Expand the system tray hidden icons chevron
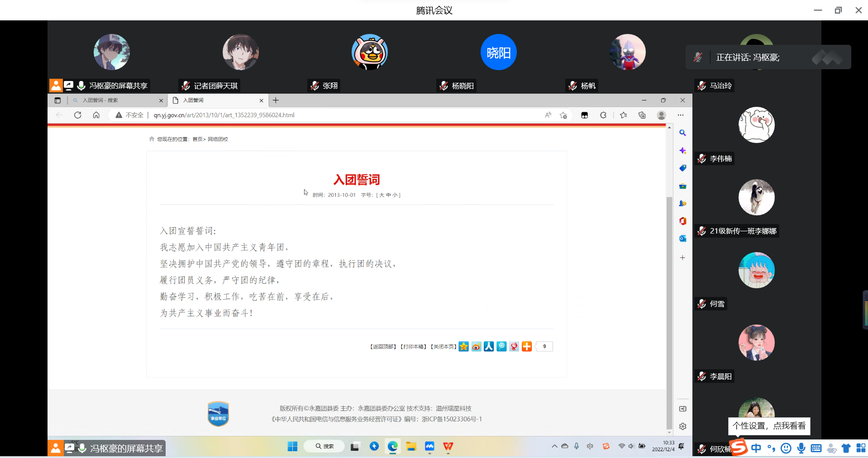This screenshot has height=458, width=868. [x=554, y=446]
